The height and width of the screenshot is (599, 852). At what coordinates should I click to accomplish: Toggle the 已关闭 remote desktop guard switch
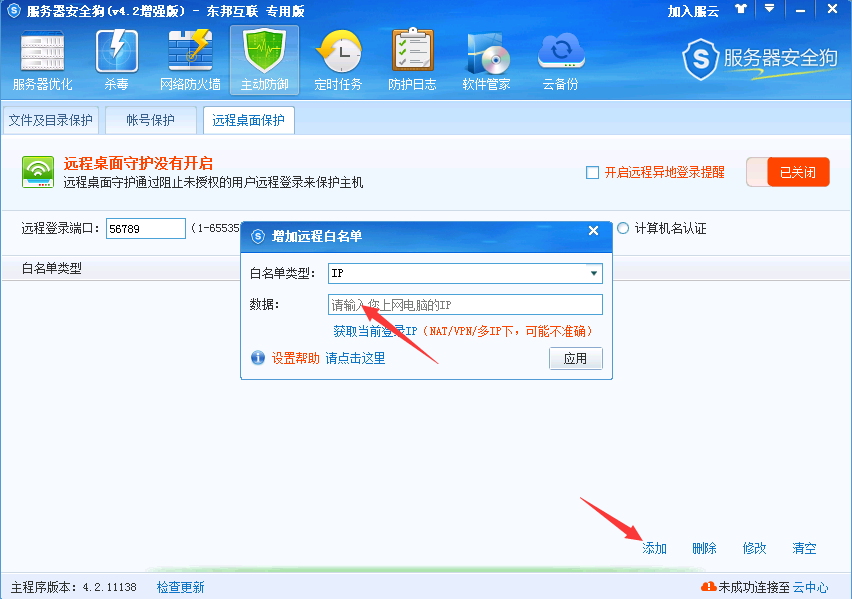click(x=787, y=172)
